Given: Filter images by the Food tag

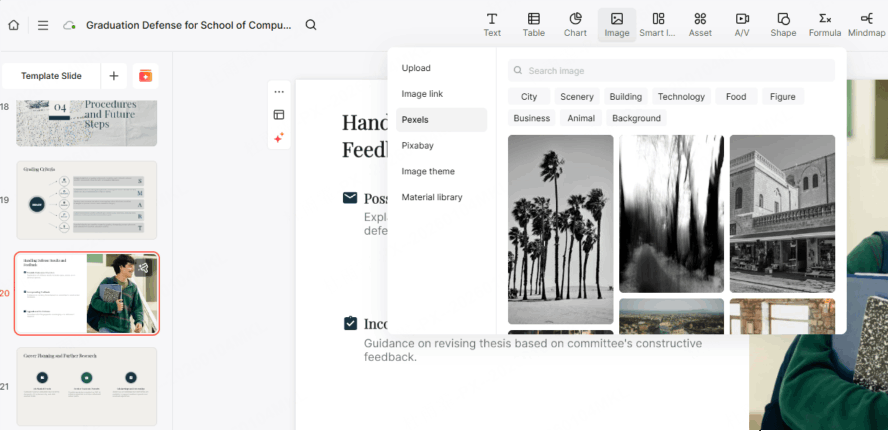Looking at the screenshot, I should click(x=736, y=97).
